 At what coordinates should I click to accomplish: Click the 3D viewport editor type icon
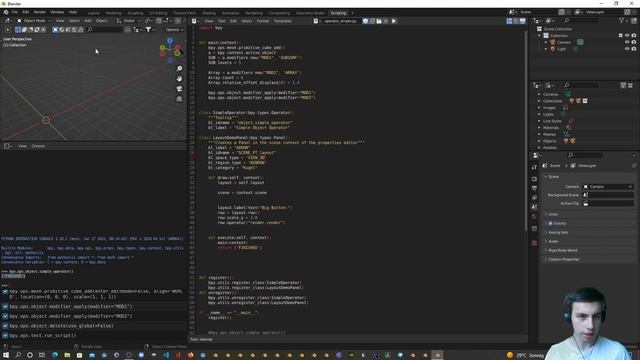click(x=7, y=20)
